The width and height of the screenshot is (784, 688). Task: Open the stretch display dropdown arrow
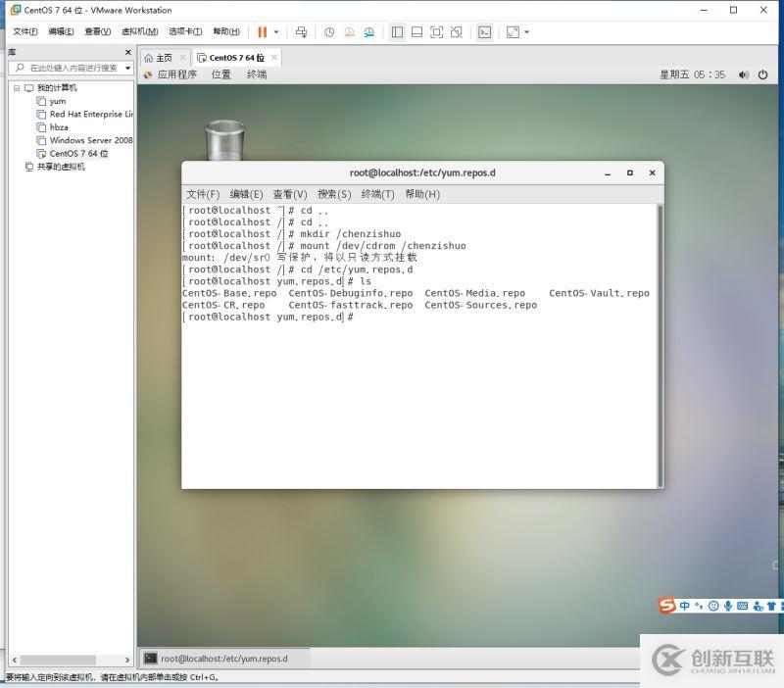point(526,32)
